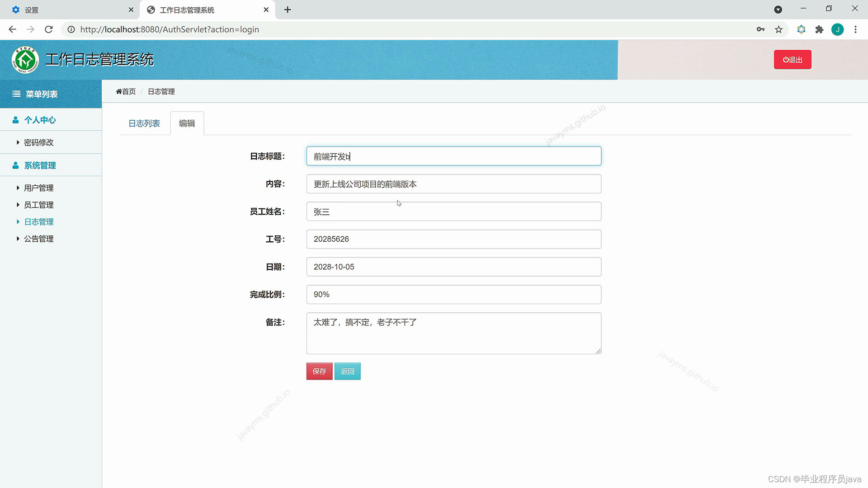Click the 完成比例 label
This screenshot has height=488, width=868.
267,295
